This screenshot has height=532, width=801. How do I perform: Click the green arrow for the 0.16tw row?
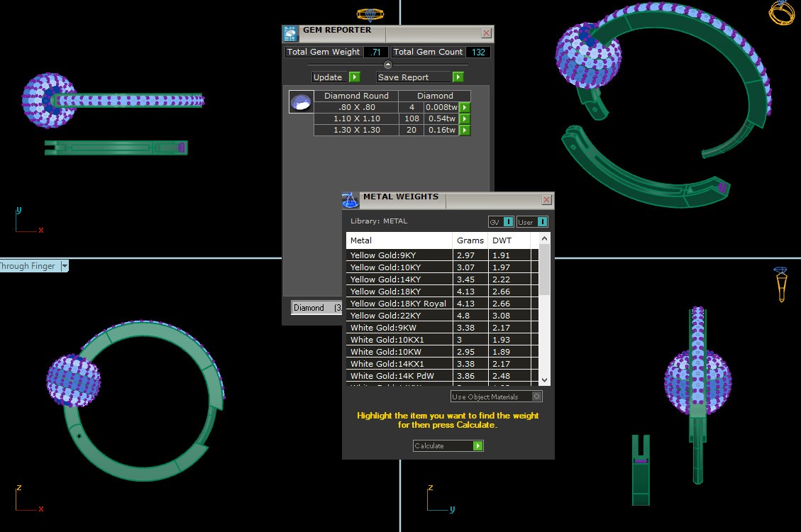[465, 131]
